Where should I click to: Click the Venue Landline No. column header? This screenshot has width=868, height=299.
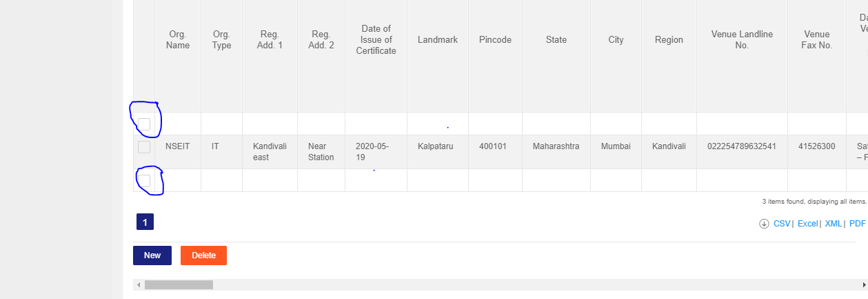coord(742,40)
